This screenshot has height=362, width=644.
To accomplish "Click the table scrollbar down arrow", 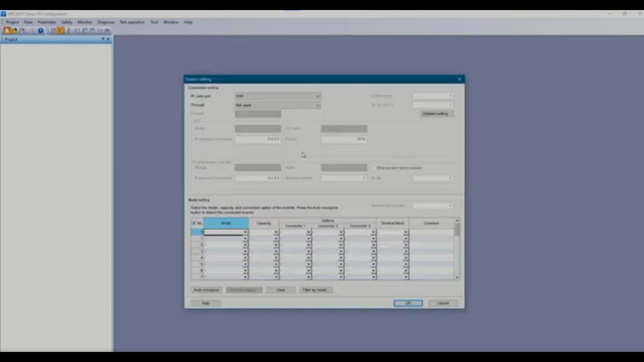I will [x=457, y=277].
